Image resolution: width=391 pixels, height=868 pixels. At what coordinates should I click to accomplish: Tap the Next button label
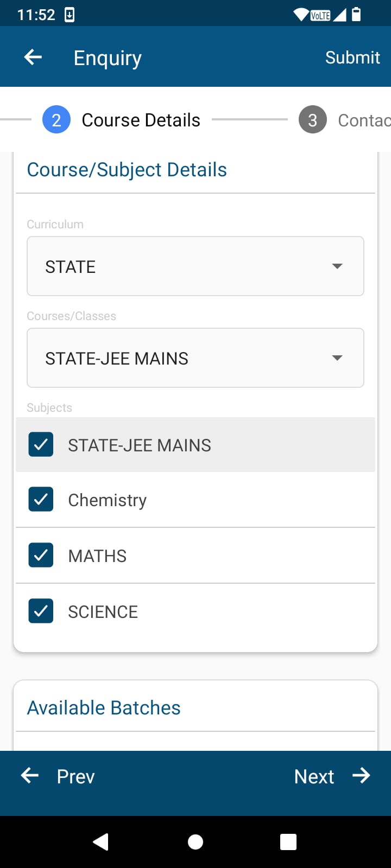click(314, 776)
